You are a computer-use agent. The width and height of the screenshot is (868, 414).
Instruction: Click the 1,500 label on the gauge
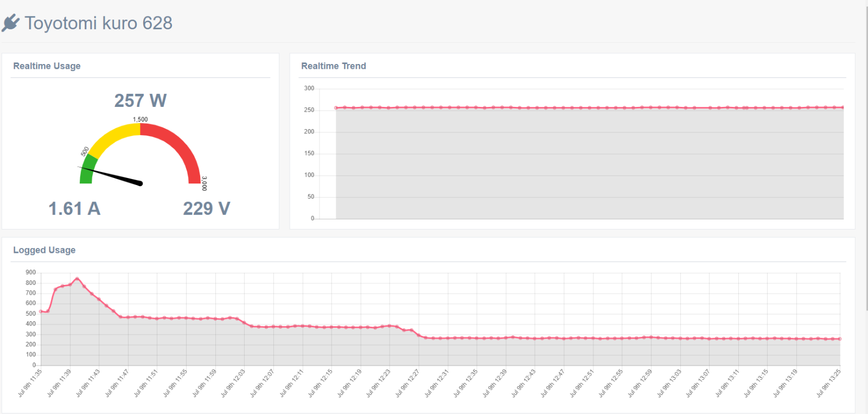(x=141, y=119)
